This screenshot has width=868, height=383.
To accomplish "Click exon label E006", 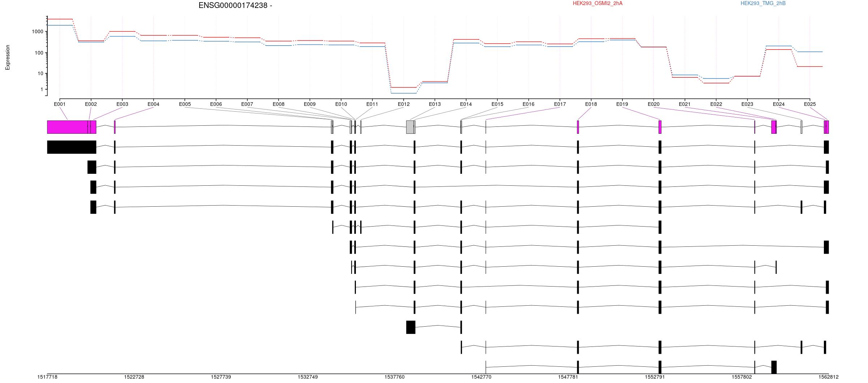I will [216, 104].
